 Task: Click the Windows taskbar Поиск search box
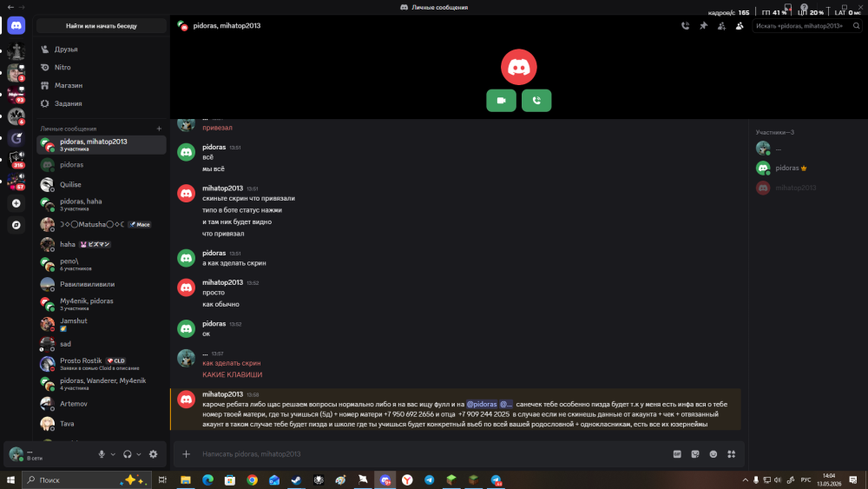86,480
